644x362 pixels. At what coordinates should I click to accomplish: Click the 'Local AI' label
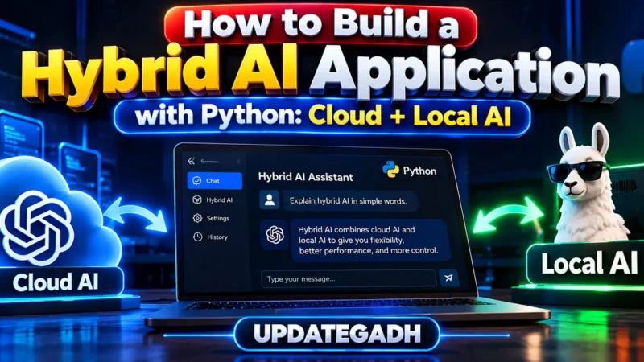(588, 264)
